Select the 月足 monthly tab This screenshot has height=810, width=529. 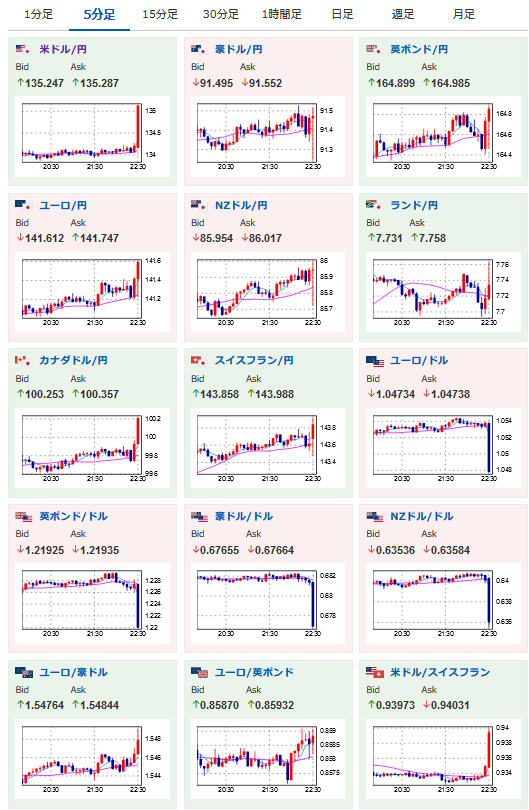click(463, 14)
